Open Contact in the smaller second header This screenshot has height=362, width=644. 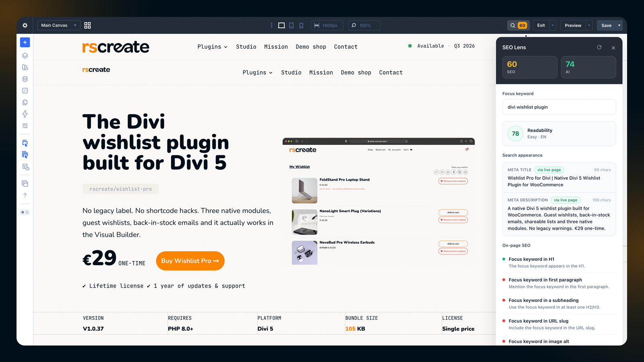[391, 72]
